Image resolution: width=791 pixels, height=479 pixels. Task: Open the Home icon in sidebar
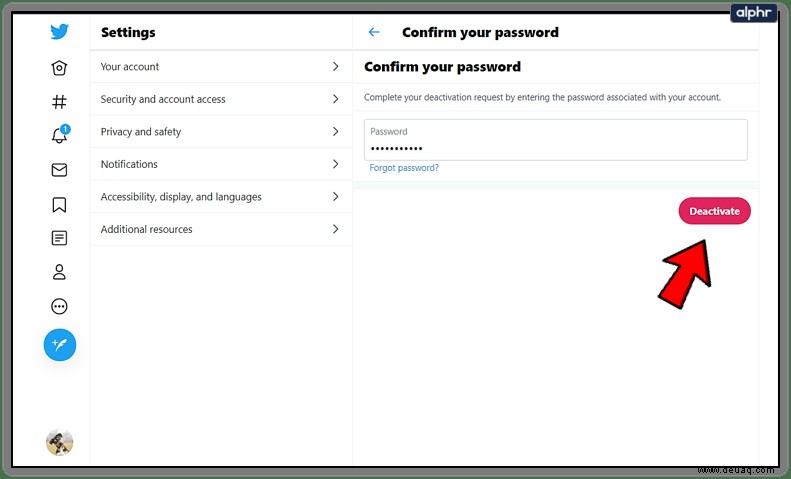[x=59, y=68]
